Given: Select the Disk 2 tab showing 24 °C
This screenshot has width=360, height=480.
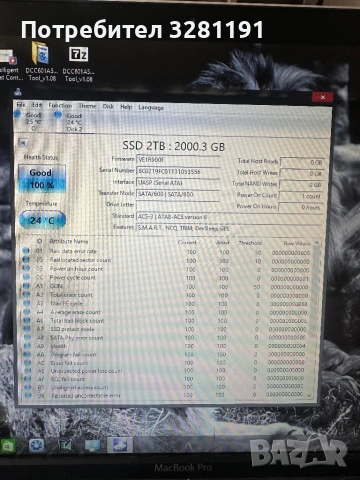Looking at the screenshot, I should 70,122.
